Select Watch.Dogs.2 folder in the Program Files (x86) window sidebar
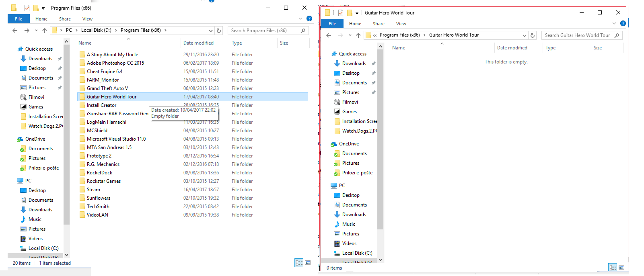 click(45, 126)
